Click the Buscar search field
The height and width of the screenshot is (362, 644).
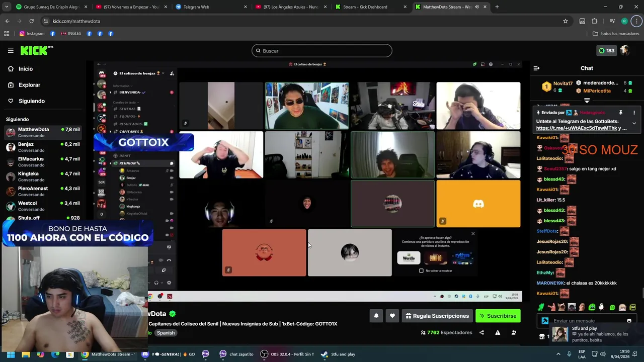pos(322,51)
